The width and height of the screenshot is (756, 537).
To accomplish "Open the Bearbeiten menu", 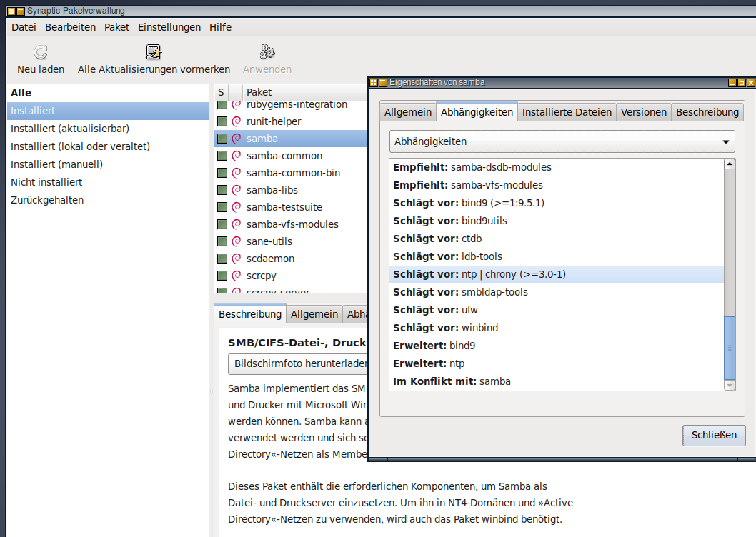I will pos(71,27).
